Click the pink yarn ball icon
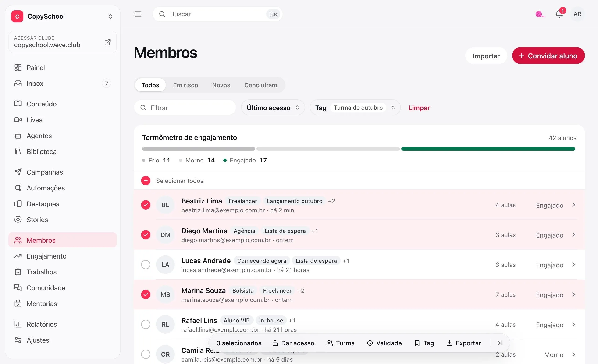Screen dimensions: 598x364 point(540,14)
